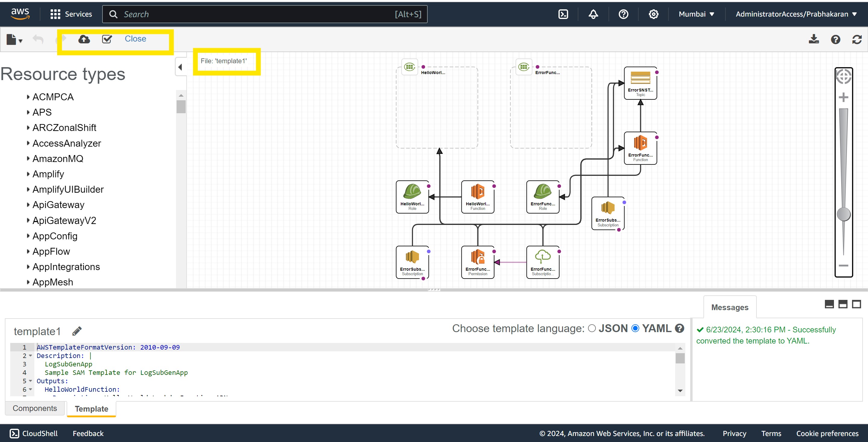Screen dimensions: 868x442
Task: Open the Feedback link
Action: click(88, 433)
